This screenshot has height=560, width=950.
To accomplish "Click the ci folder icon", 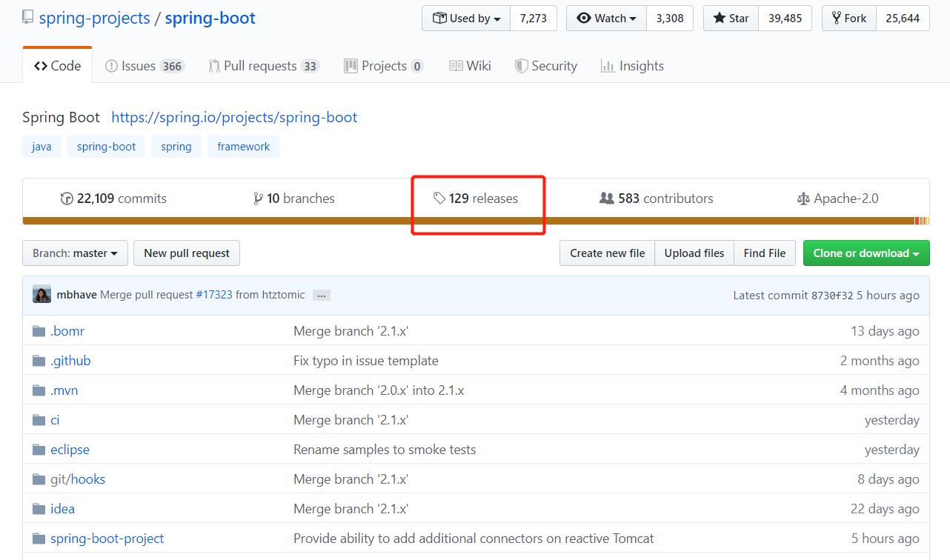I will [x=39, y=420].
